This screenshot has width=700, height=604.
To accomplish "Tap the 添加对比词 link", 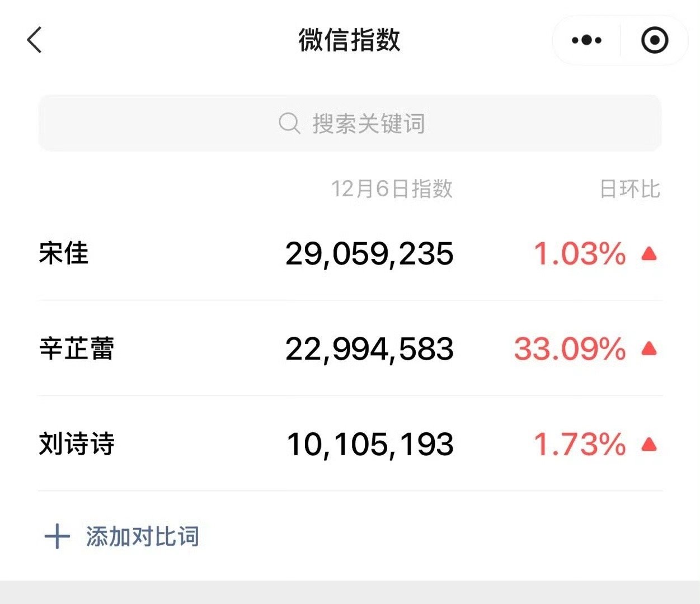I will point(143,536).
